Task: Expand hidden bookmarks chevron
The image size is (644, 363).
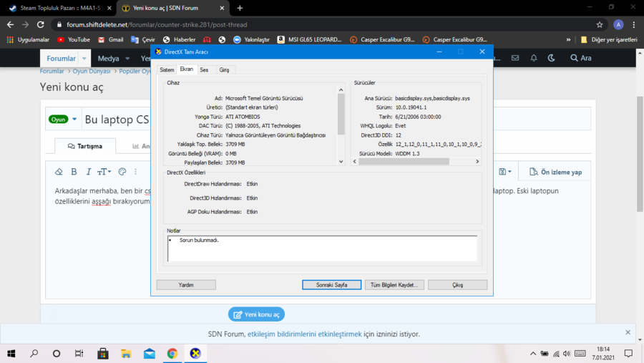Action: pos(568,39)
